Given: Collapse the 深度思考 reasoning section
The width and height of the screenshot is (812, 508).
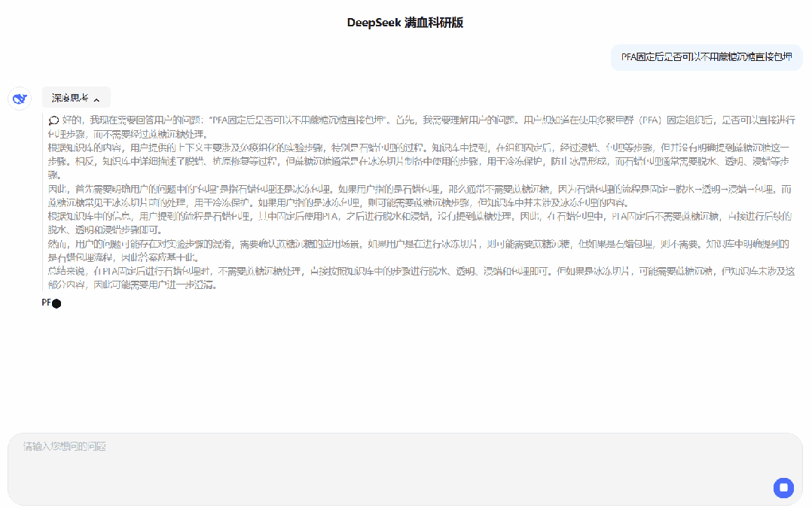Looking at the screenshot, I should pos(76,98).
